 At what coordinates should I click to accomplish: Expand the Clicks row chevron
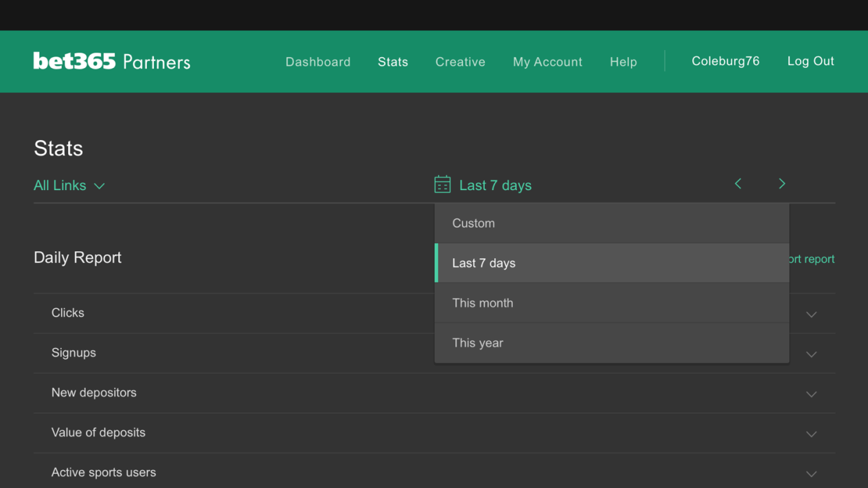point(811,314)
